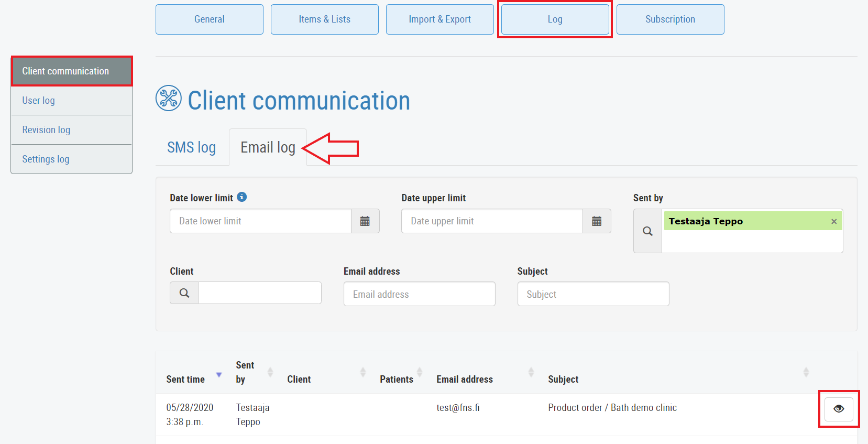
Task: Open the General settings section
Action: tap(209, 19)
